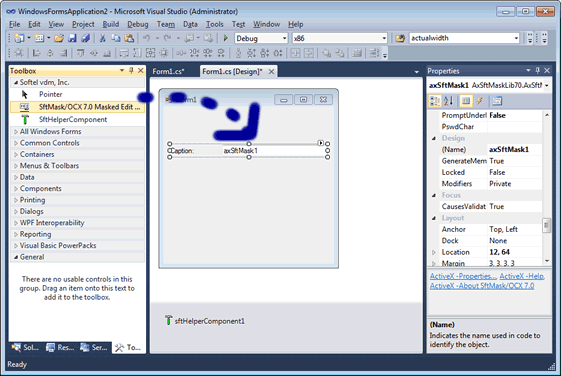Image resolution: width=561 pixels, height=376 pixels.
Task: Pin the Toolbox panel with the pushpin icon
Action: tap(131, 70)
